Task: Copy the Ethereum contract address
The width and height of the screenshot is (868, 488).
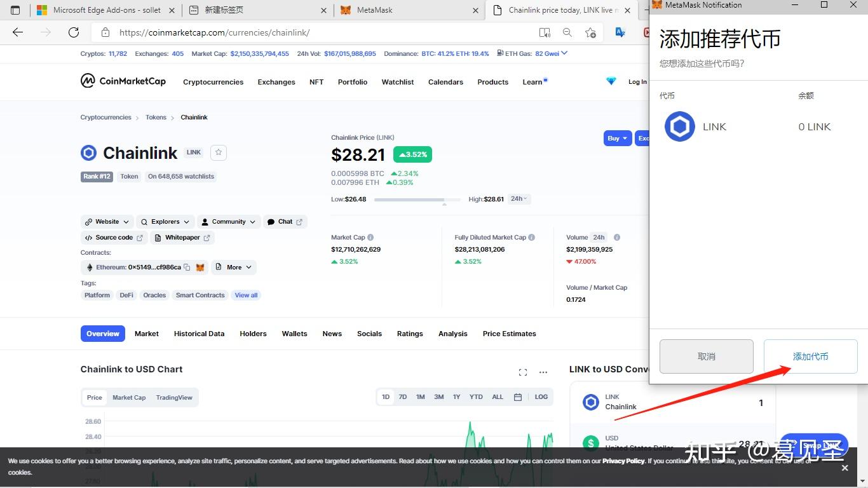Action: 187,268
